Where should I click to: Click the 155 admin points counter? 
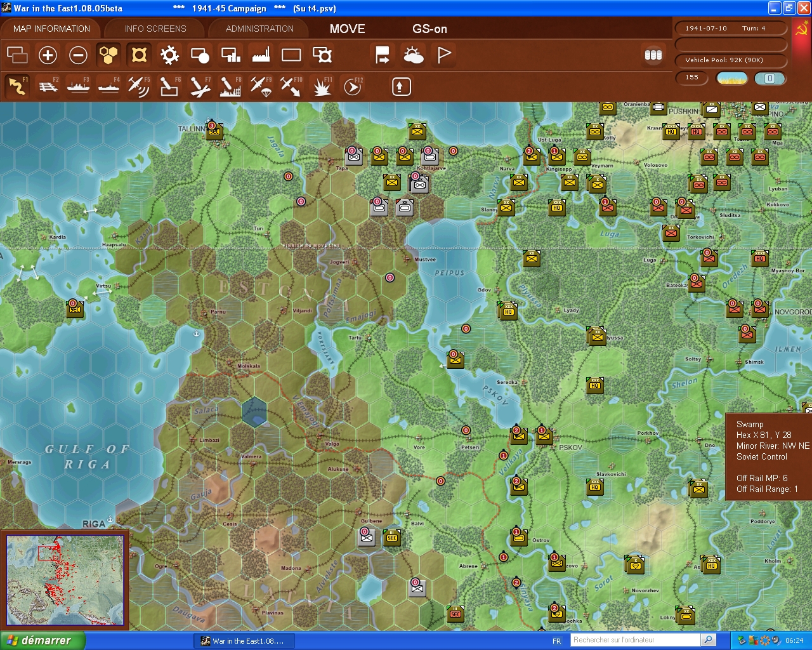pyautogui.click(x=691, y=78)
